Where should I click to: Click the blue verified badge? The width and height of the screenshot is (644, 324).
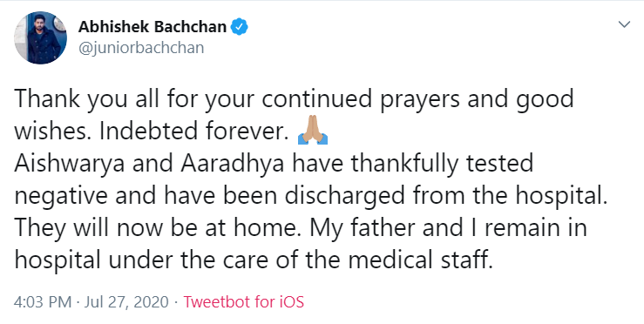(239, 27)
